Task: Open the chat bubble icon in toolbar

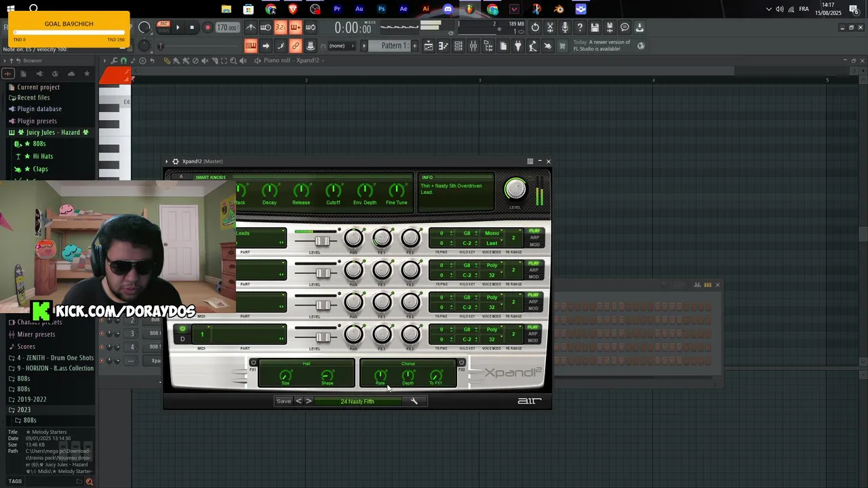Action: [625, 27]
